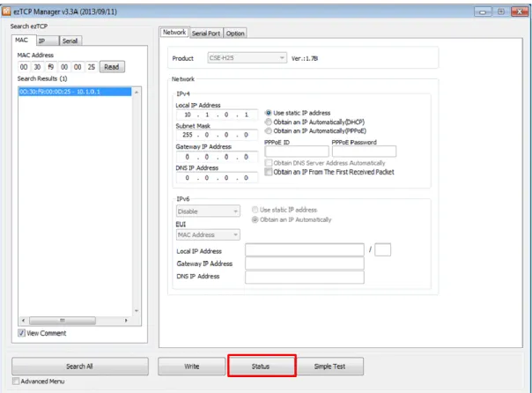Select search result 00:30:f9:00:00:25 - 10.1.0.1

[x=75, y=92]
